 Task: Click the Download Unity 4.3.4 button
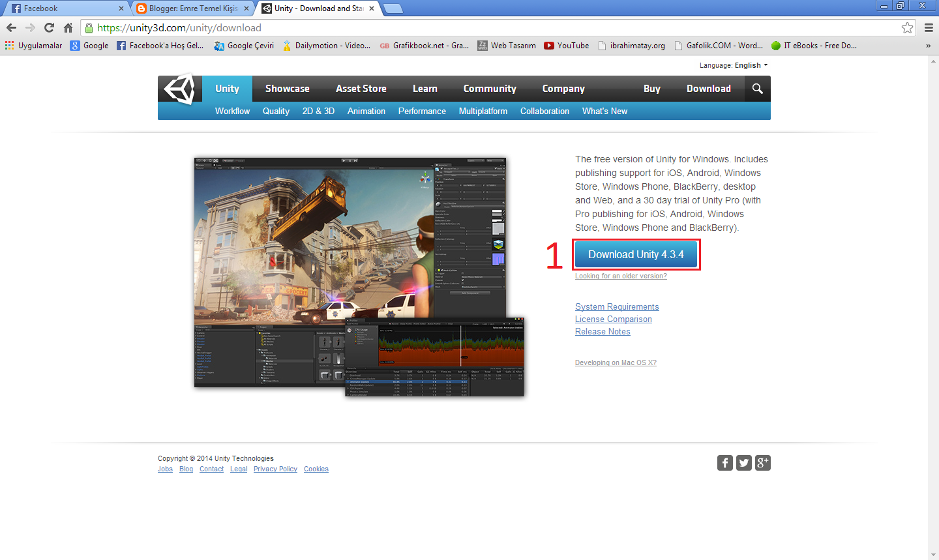coord(636,254)
